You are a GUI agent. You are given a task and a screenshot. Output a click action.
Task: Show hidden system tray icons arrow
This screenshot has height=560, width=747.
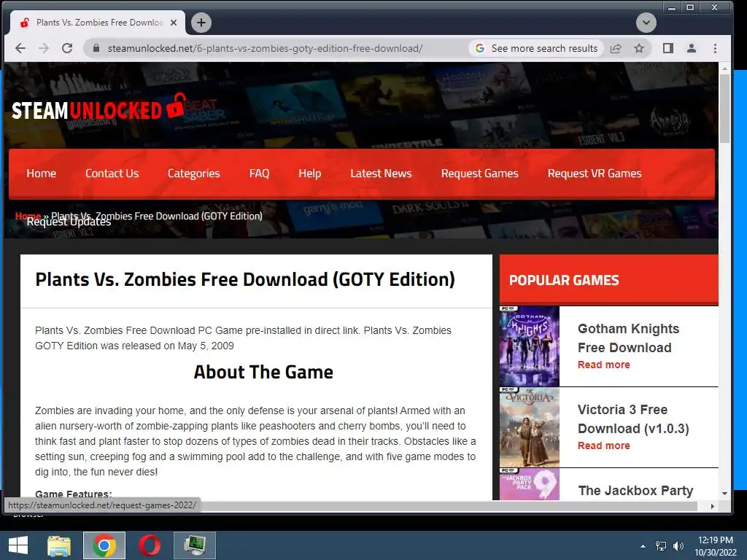643,546
